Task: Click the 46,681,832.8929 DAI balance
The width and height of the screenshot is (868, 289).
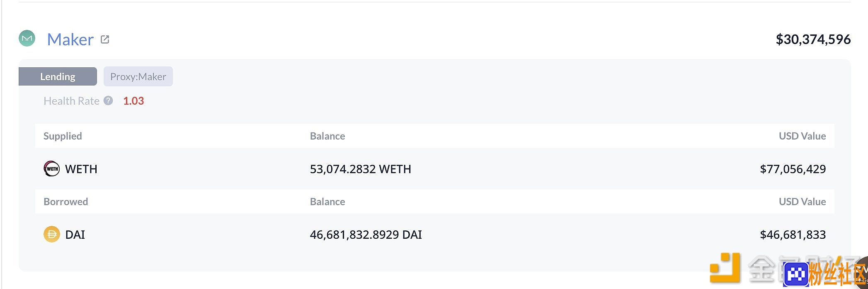Action: click(366, 235)
